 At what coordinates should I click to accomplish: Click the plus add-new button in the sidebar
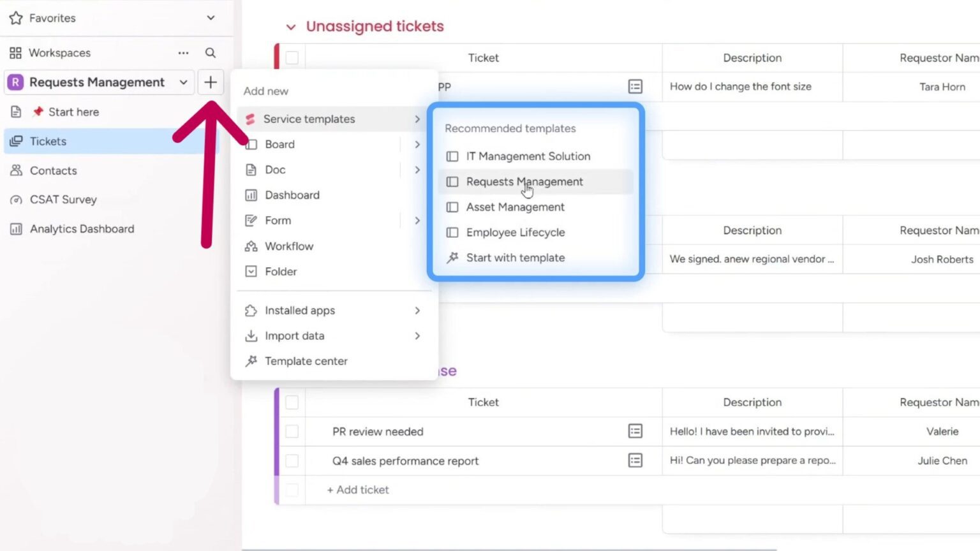(x=211, y=82)
